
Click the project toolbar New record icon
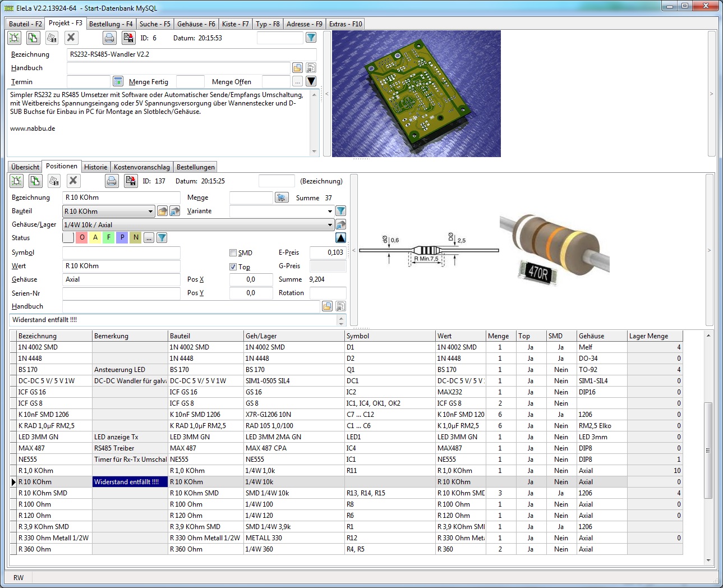point(15,38)
